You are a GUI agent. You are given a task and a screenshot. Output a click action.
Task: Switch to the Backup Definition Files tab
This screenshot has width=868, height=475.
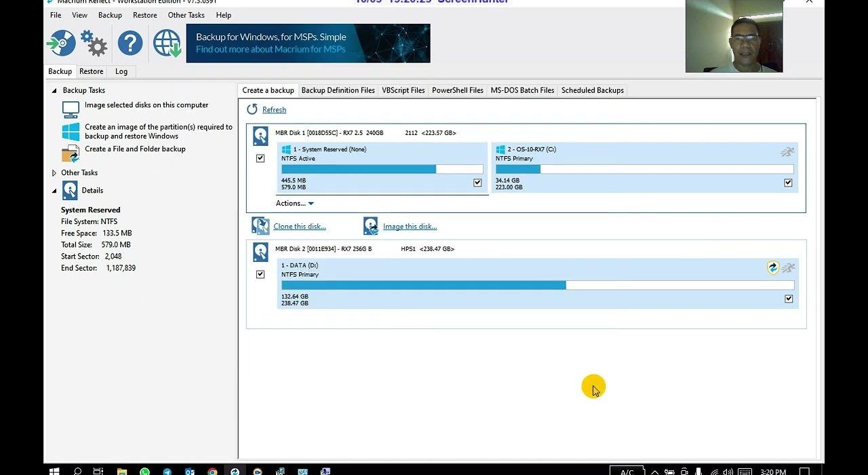338,90
